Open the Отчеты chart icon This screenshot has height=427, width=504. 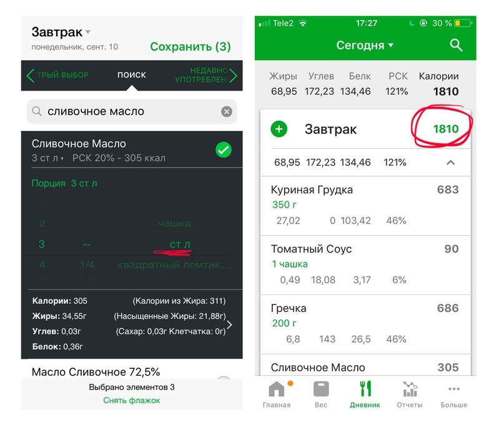point(410,389)
